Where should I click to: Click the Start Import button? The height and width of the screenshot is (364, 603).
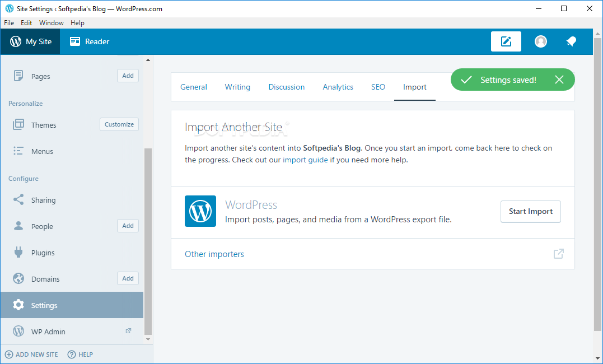530,211
